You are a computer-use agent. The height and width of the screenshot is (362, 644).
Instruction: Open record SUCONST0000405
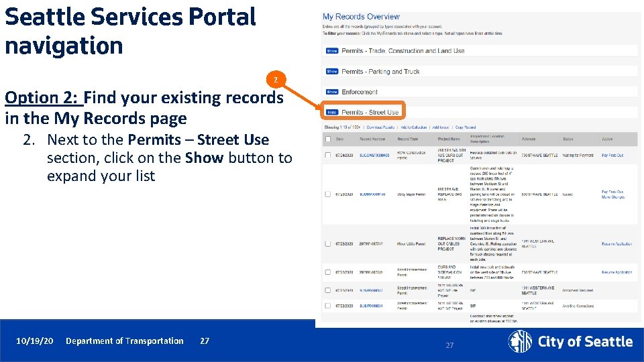[374, 156]
